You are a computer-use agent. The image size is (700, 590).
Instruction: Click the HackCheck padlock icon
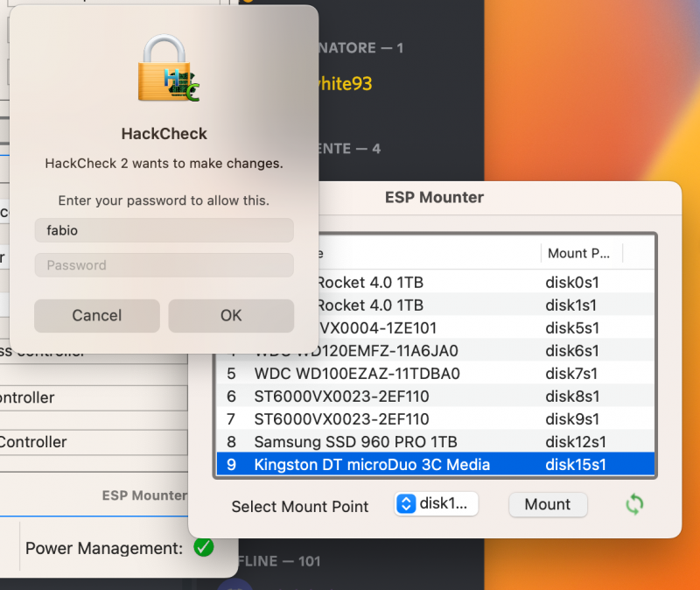tap(166, 69)
